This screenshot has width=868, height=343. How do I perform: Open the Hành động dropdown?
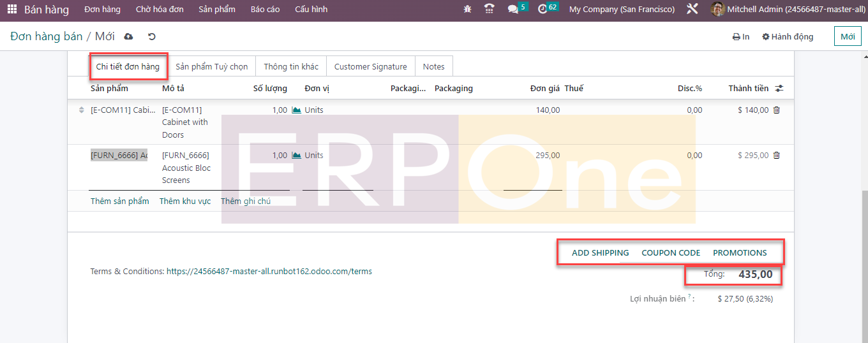[788, 37]
